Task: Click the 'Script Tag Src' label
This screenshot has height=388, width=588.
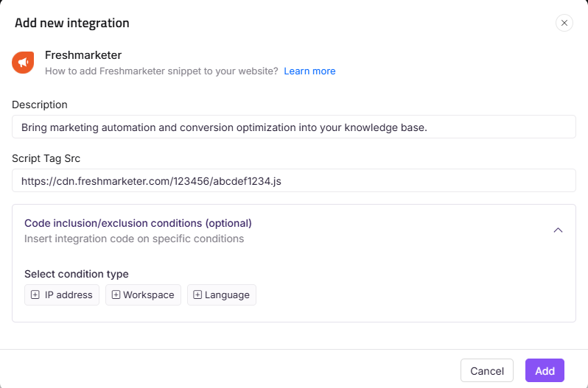Action: (46, 158)
